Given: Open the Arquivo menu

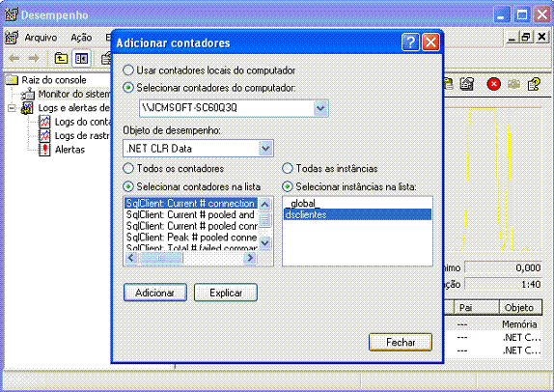Looking at the screenshot, I should [41, 37].
